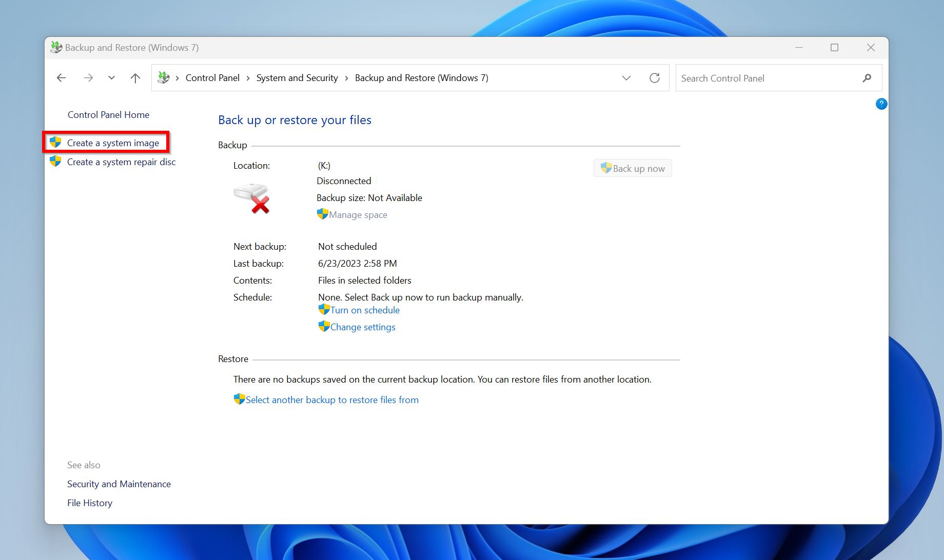
Task: Click the '(K:)' location value
Action: click(x=324, y=166)
